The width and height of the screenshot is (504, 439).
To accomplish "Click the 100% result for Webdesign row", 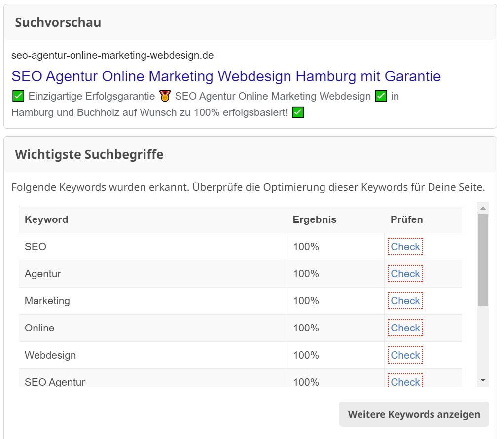I will pos(306,355).
